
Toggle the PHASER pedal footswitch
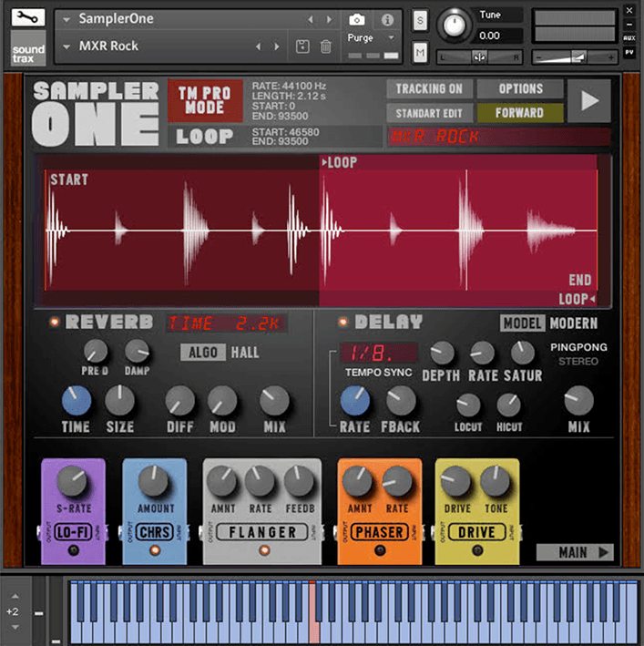click(380, 550)
